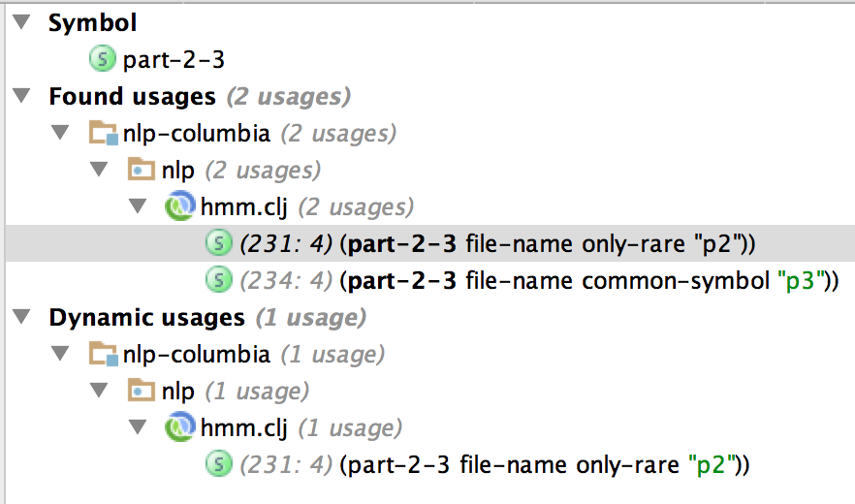Select nlp package with 1 usage

235,392
